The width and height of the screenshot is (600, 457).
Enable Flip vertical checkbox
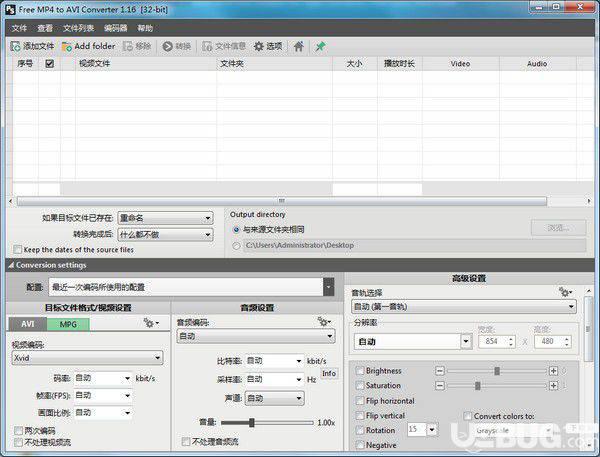360,416
